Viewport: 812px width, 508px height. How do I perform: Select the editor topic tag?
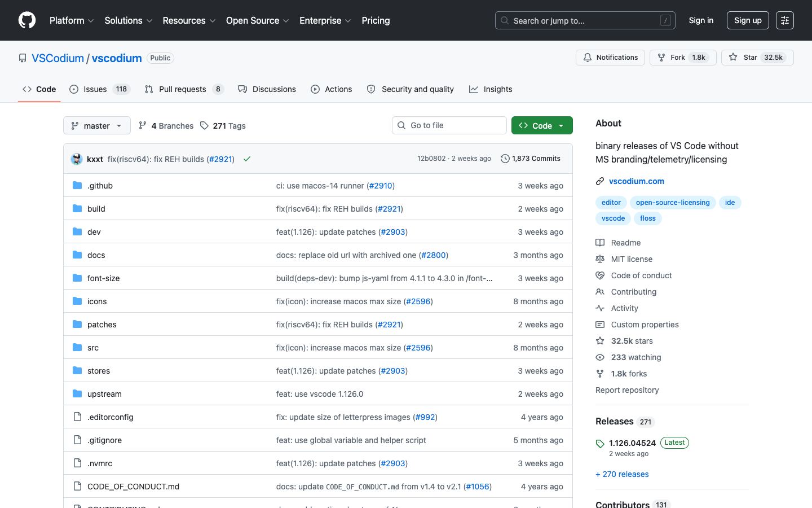pyautogui.click(x=611, y=203)
